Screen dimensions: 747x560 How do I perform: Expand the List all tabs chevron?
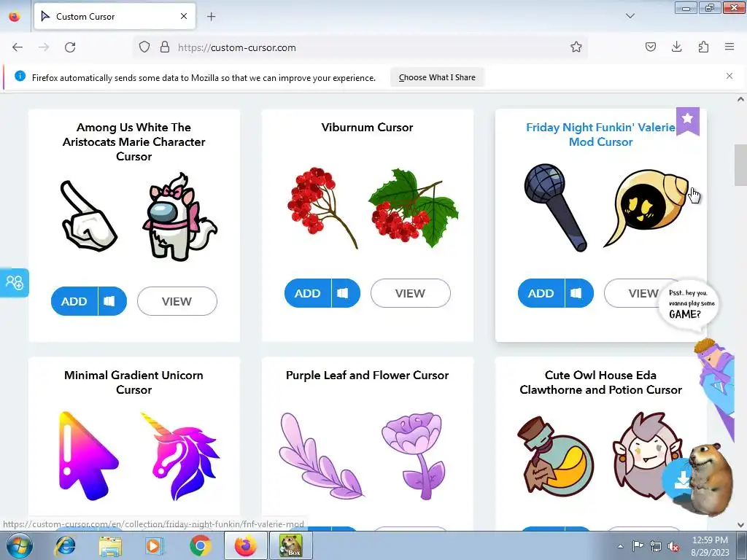point(630,16)
